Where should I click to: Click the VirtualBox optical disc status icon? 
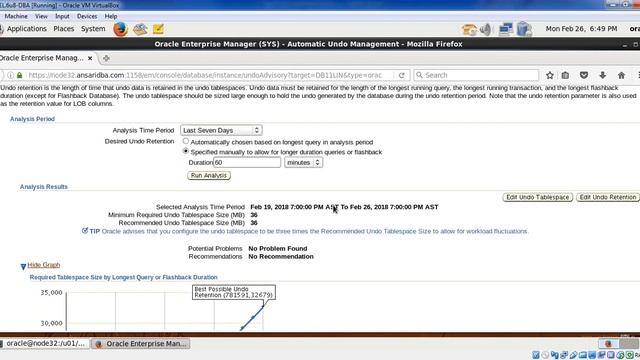[545, 355]
